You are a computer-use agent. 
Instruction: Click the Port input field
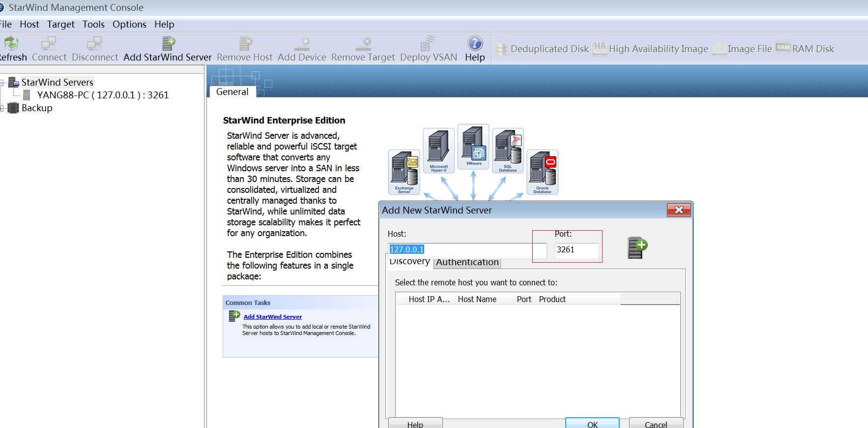coord(577,250)
